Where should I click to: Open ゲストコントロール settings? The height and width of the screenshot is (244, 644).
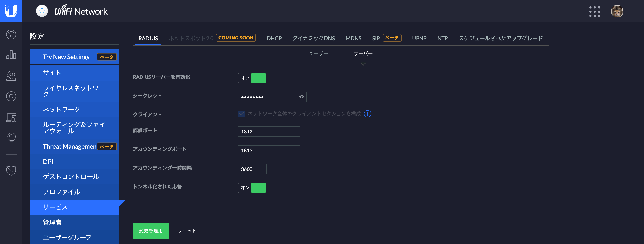(74, 177)
